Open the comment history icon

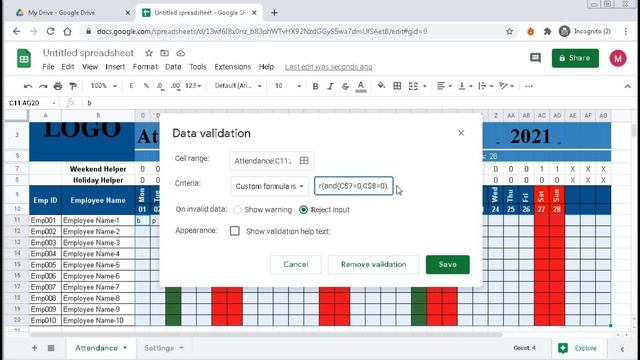pos(535,58)
